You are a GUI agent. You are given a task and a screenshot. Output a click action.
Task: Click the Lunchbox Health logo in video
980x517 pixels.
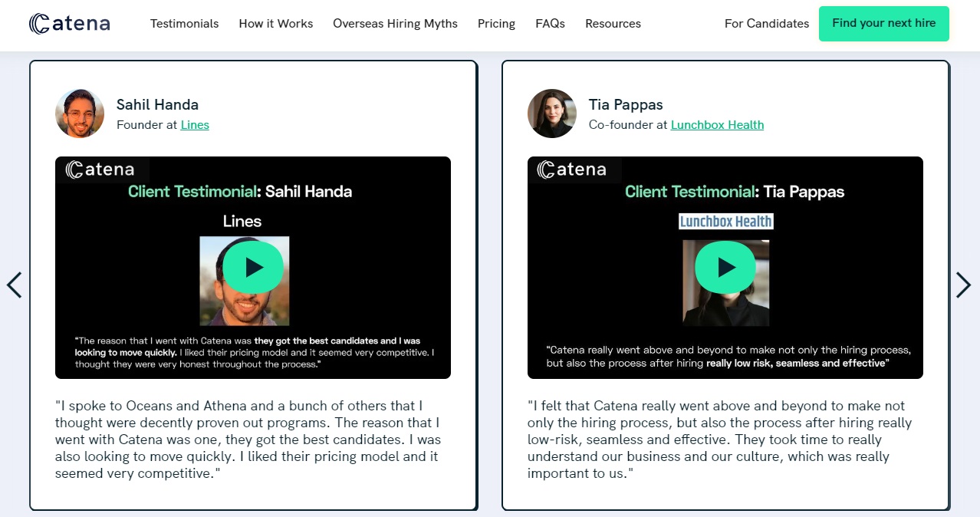[725, 222]
